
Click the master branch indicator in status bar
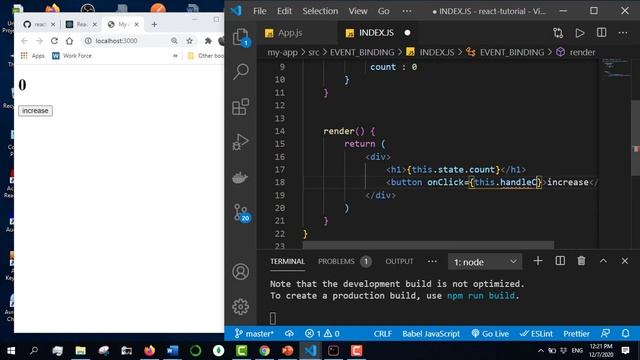[x=254, y=333]
